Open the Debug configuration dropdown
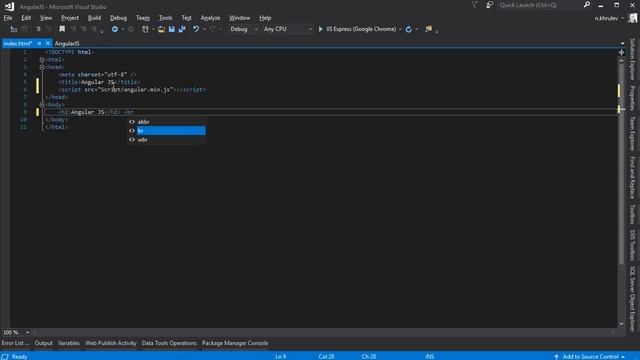The height and width of the screenshot is (360, 640). (244, 29)
